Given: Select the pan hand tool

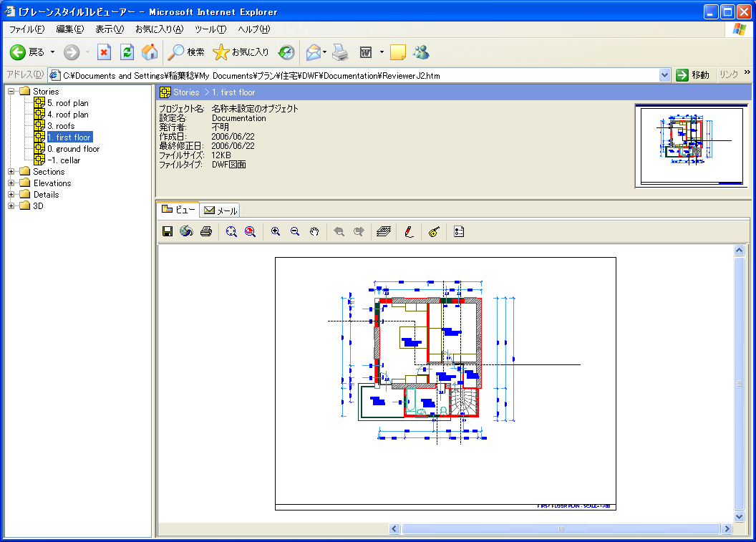Looking at the screenshot, I should point(314,231).
